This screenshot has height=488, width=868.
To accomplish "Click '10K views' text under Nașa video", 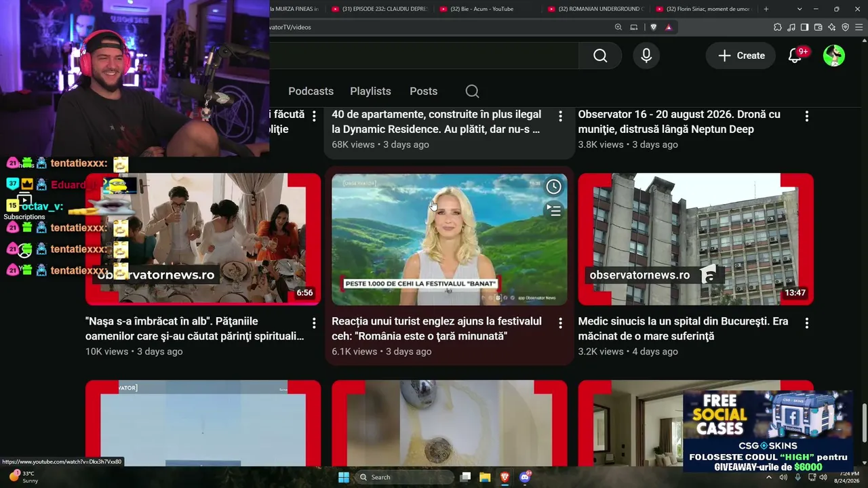I will (106, 352).
